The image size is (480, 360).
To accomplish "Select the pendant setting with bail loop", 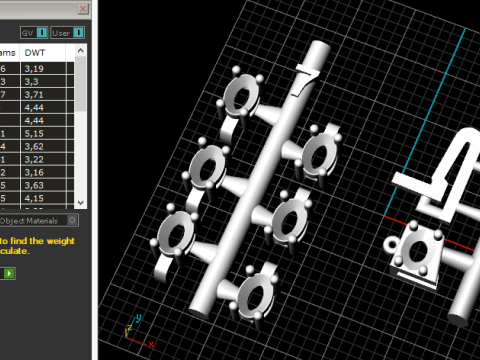I will 413,254.
